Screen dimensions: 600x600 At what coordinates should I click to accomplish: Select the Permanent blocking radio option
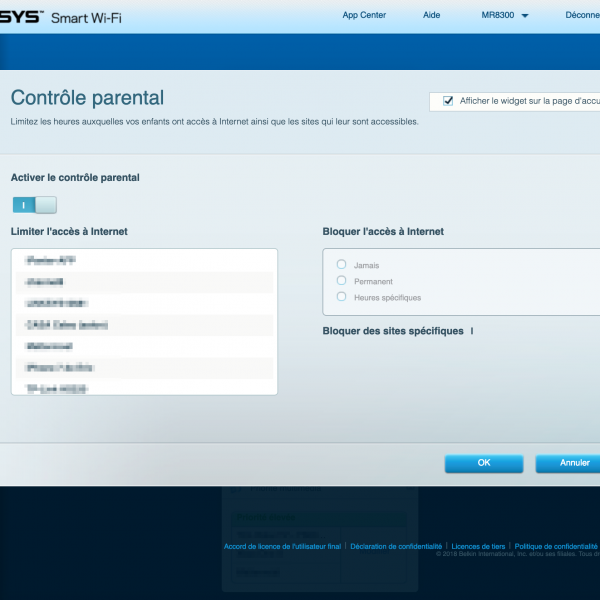point(342,281)
